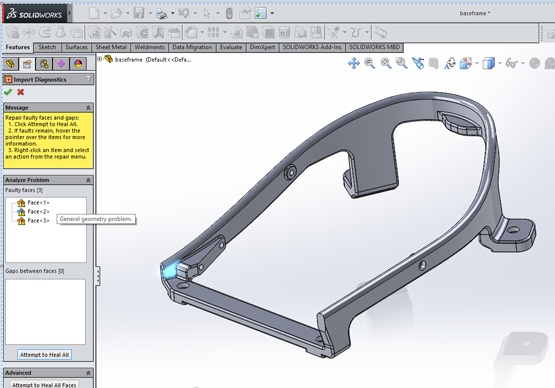Viewport: 555px width, 388px height.
Task: Click the Open file folder icon
Action: [x=116, y=13]
